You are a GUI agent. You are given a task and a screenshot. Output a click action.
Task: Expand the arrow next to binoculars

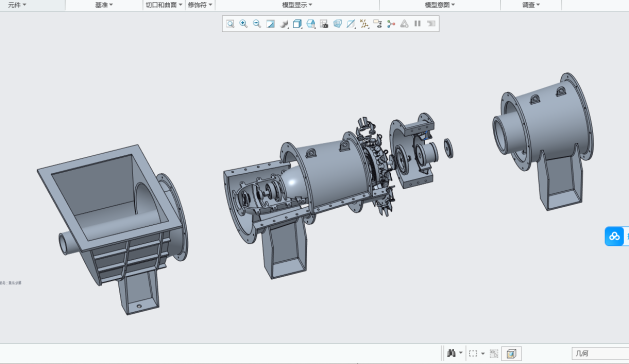click(461, 353)
